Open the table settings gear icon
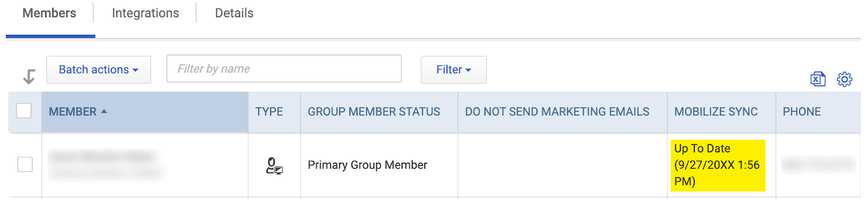Screen dimensions: 868x199 click(x=845, y=79)
